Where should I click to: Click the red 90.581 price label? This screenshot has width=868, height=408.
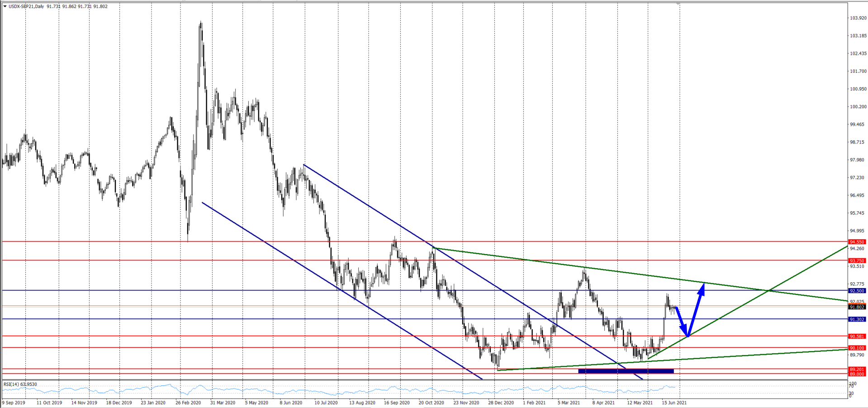coord(857,336)
